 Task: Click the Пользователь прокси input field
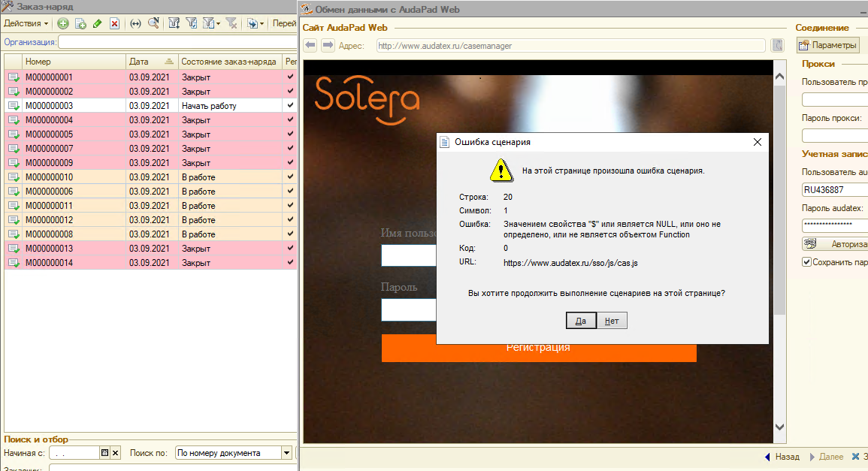point(835,100)
